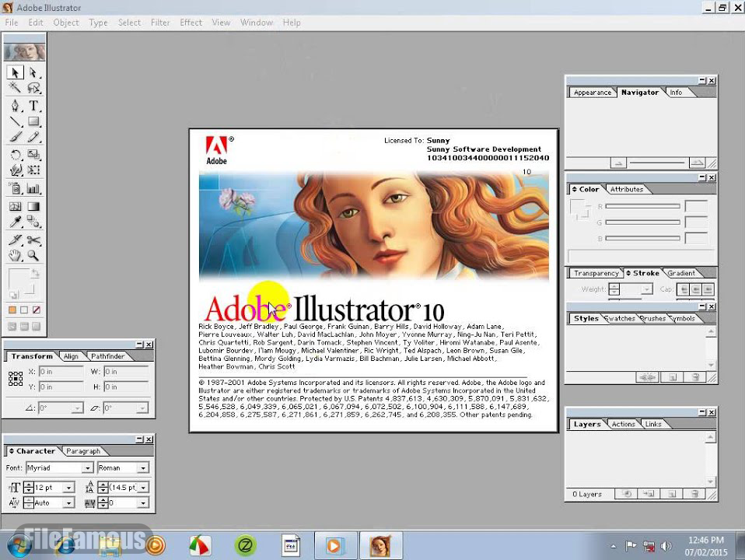Set paint mode to None
Viewport: 745px width, 560px height.
36,310
